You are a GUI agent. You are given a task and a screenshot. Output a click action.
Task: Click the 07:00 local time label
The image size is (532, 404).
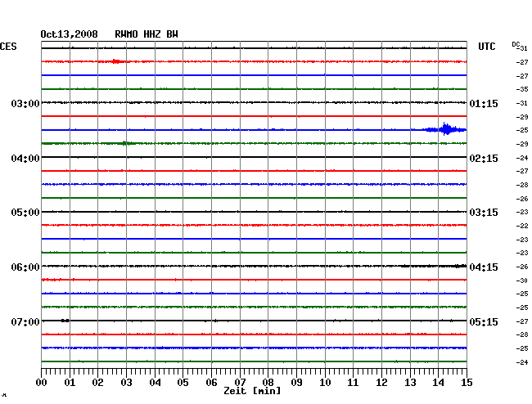[25, 321]
